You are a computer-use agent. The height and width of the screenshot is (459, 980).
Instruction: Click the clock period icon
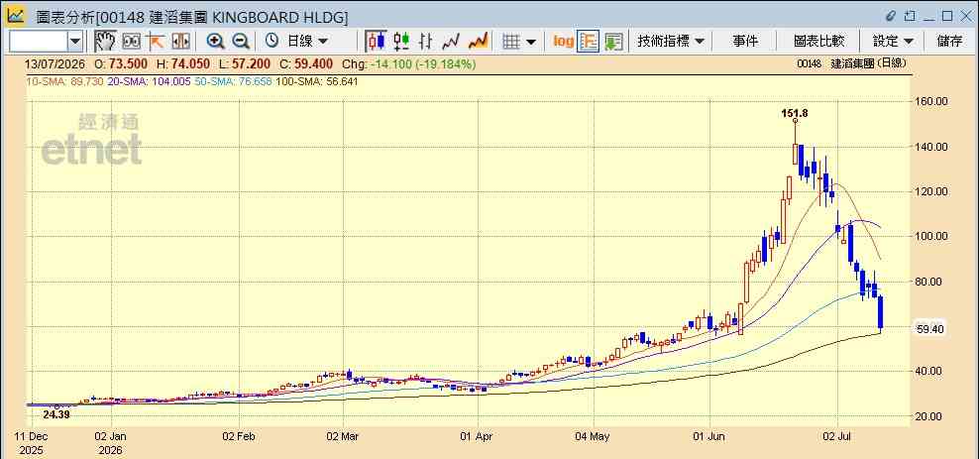[272, 42]
